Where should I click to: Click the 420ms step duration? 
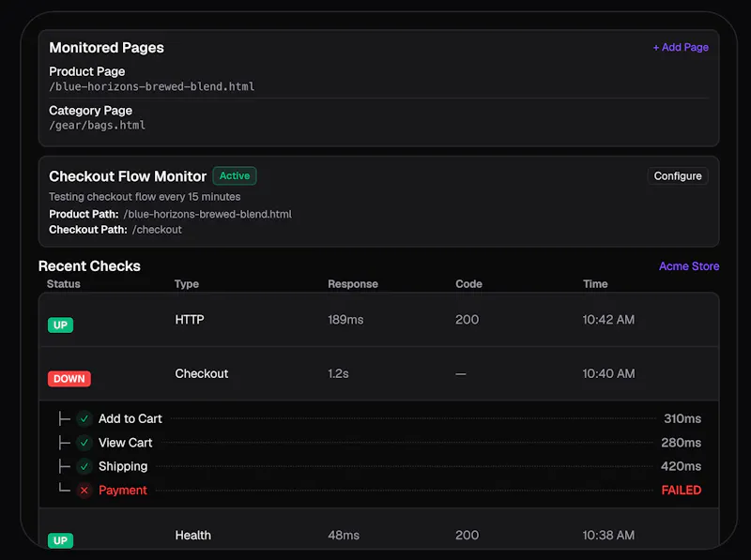point(682,466)
